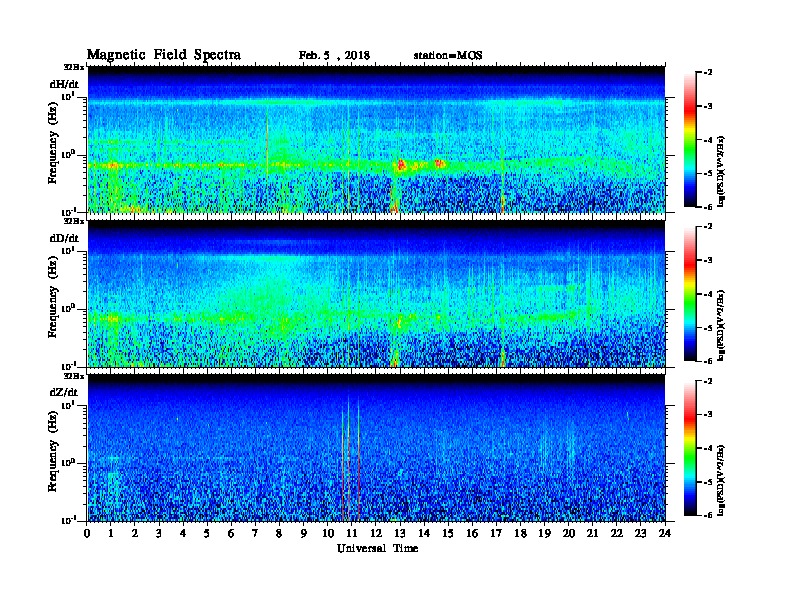Click the "-5" tick on dZ/dt color scale
This screenshot has height=612, width=792.
coord(708,482)
